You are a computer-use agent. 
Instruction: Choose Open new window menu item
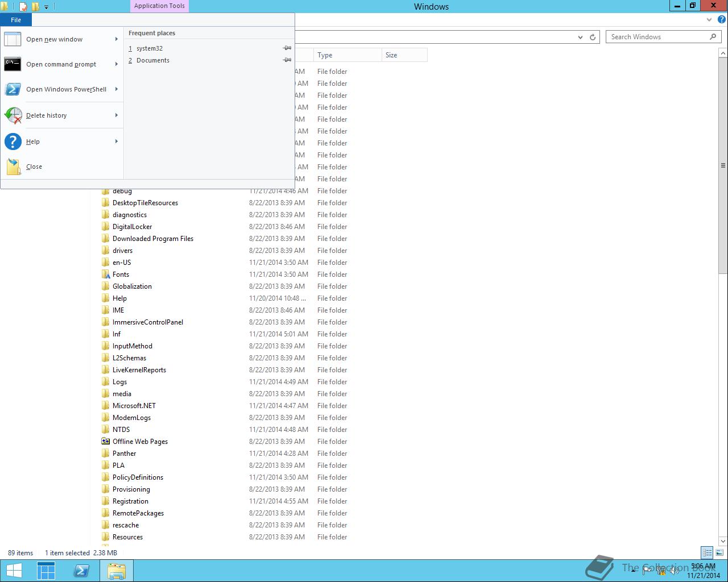click(x=62, y=39)
